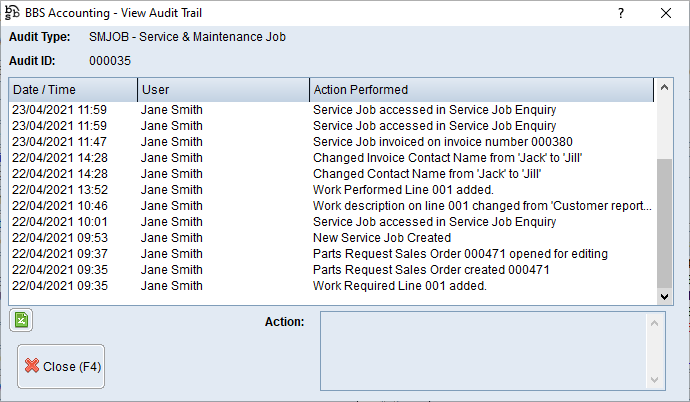Close the View Audit Trail window
The height and width of the screenshot is (402, 690).
(x=666, y=13)
